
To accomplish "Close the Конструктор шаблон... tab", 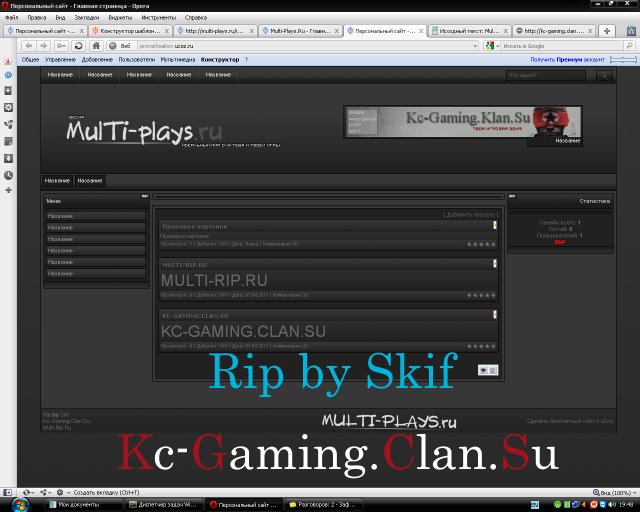I will [167, 31].
